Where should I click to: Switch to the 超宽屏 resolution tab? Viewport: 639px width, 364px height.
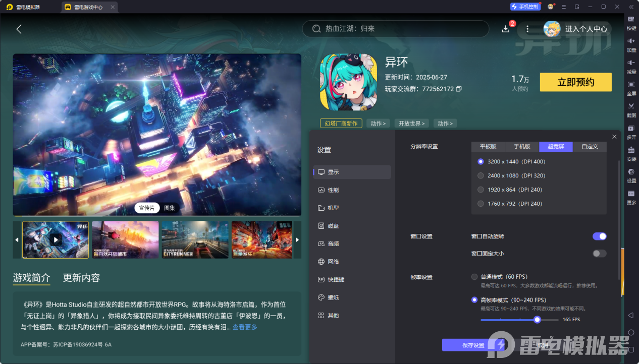point(556,147)
